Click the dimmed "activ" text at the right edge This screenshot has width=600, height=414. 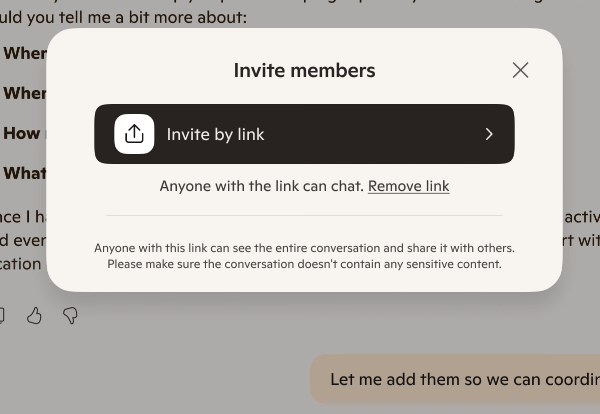[580, 217]
